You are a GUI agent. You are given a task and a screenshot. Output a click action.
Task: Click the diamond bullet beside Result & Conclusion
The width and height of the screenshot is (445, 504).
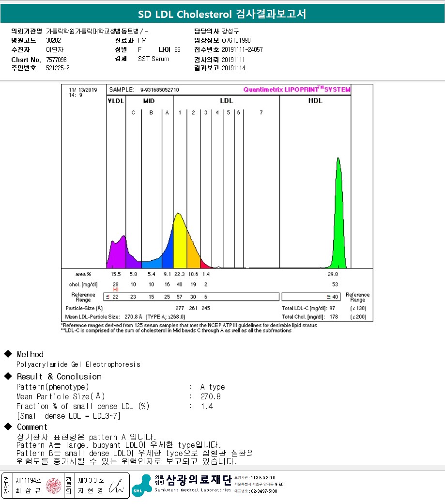(x=8, y=376)
